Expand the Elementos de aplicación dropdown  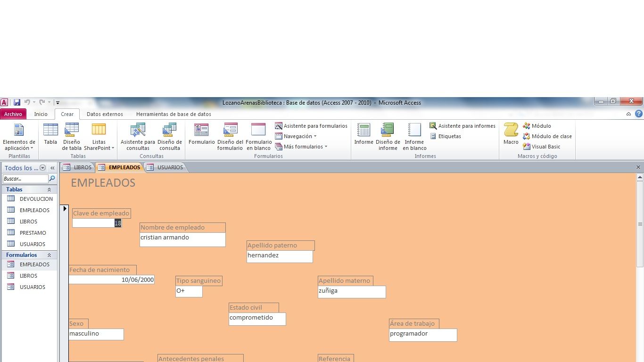tap(19, 145)
